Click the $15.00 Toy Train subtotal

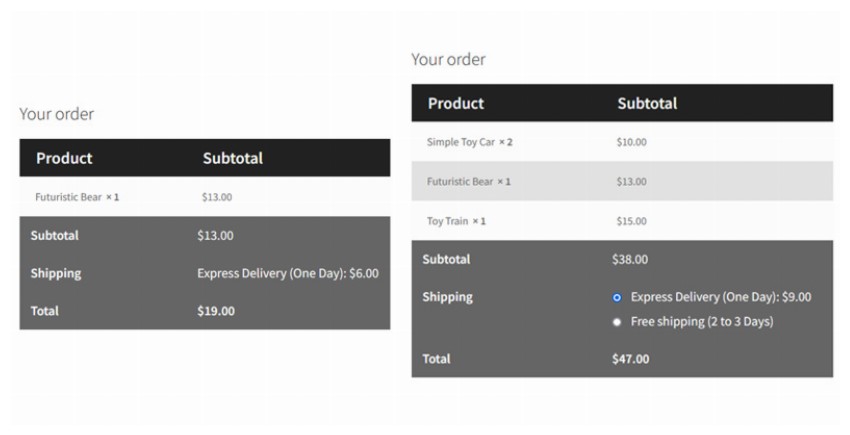point(631,221)
